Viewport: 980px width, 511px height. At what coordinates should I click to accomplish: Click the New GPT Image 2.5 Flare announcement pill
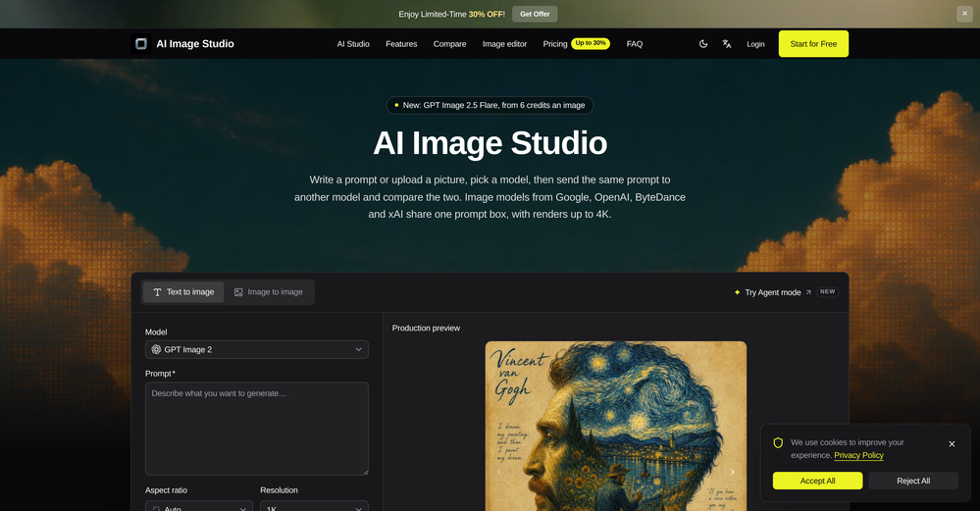pyautogui.click(x=490, y=105)
